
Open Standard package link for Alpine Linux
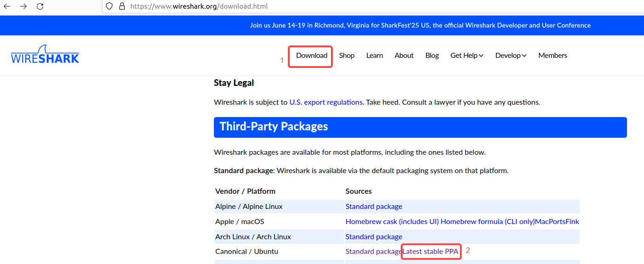(x=374, y=207)
